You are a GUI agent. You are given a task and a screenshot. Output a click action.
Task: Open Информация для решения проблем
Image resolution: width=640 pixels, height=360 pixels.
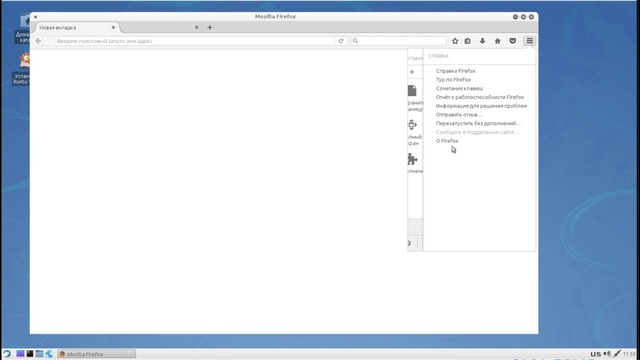(481, 106)
